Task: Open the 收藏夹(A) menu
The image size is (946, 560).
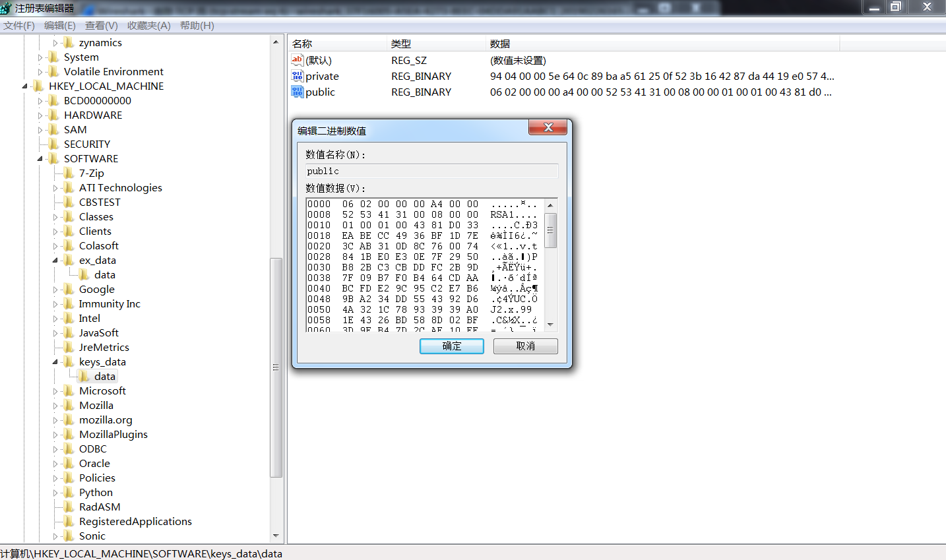Action: tap(149, 25)
